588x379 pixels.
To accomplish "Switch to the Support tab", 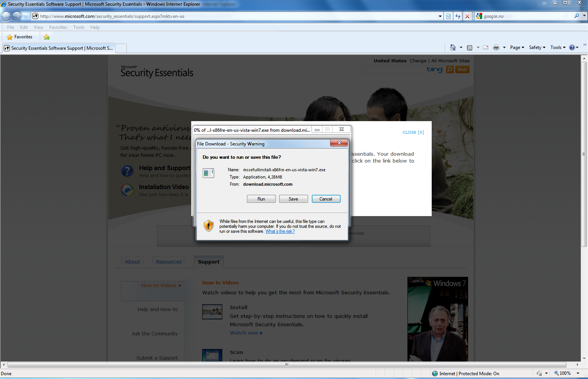I will coord(209,262).
